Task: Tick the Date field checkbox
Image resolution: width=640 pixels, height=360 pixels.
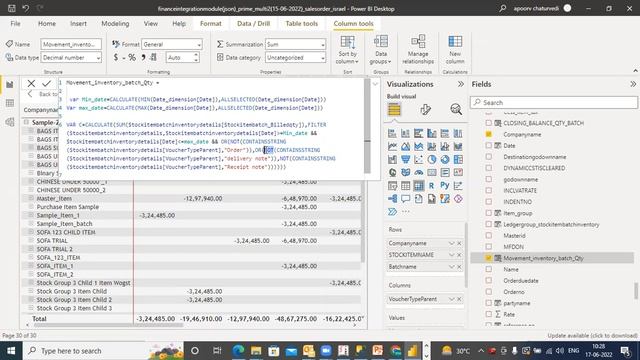Action: pos(489,145)
